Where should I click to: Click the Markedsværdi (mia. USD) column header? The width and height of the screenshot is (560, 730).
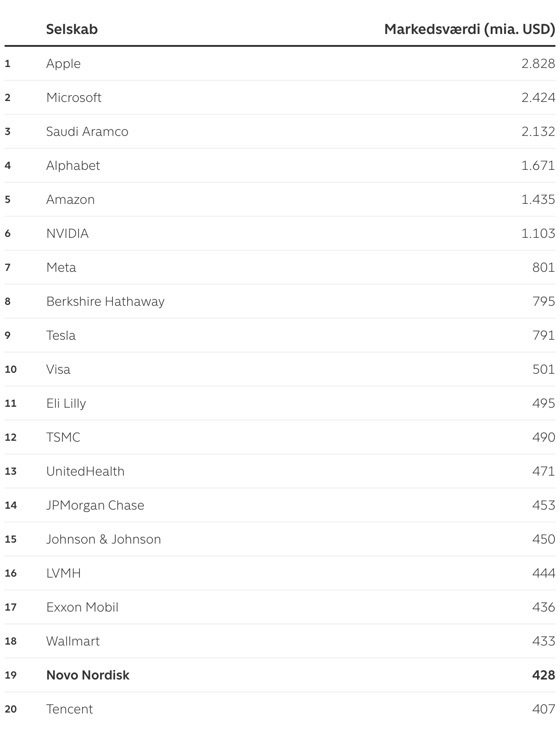tap(469, 29)
